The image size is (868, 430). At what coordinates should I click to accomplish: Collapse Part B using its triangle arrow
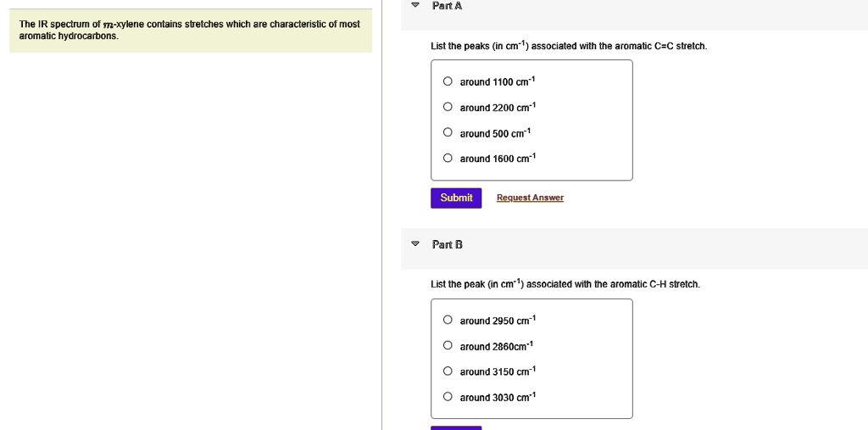[415, 244]
